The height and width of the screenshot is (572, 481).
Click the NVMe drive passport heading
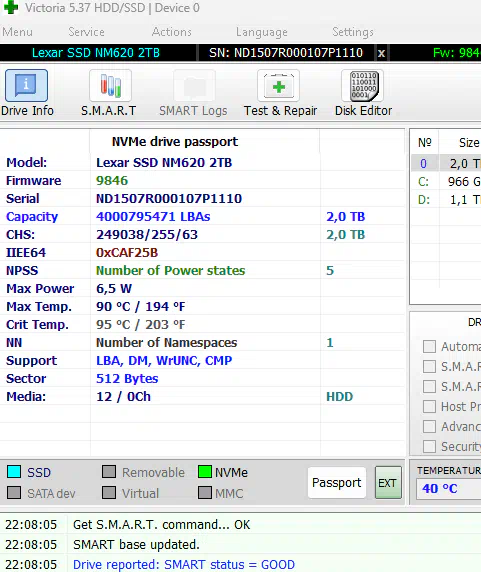point(175,142)
